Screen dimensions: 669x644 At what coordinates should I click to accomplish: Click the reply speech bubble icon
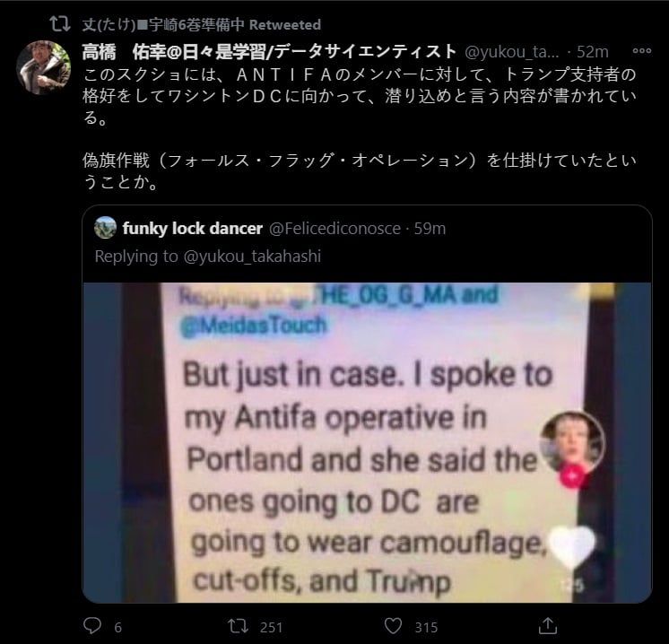[93, 625]
